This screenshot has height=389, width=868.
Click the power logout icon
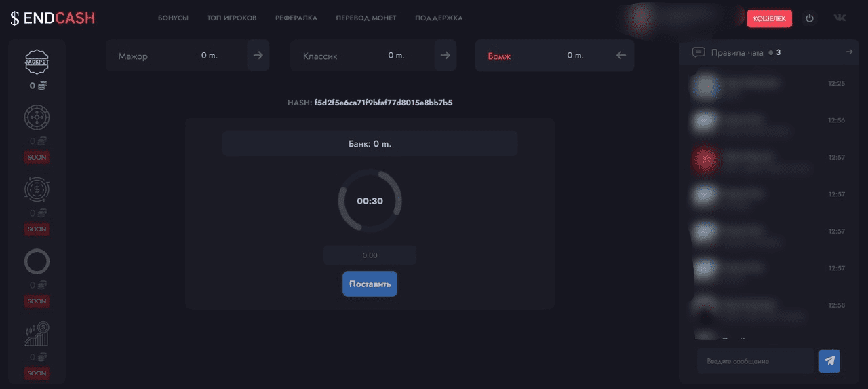tap(809, 18)
